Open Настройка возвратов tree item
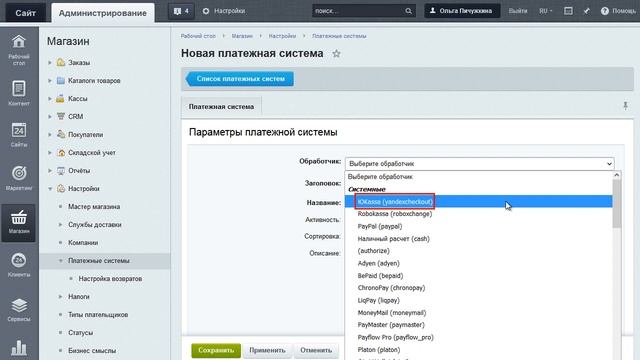The height and width of the screenshot is (360, 640). point(110,279)
